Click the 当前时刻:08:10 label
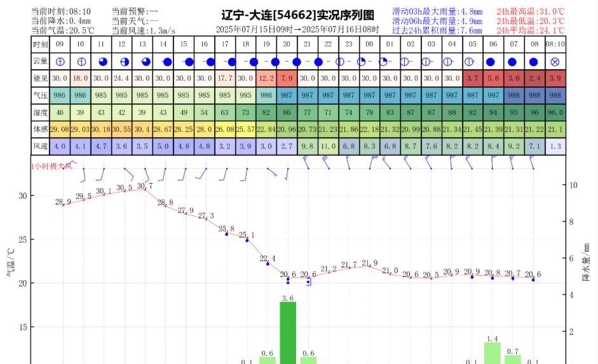The width and height of the screenshot is (598, 364). pos(61,12)
